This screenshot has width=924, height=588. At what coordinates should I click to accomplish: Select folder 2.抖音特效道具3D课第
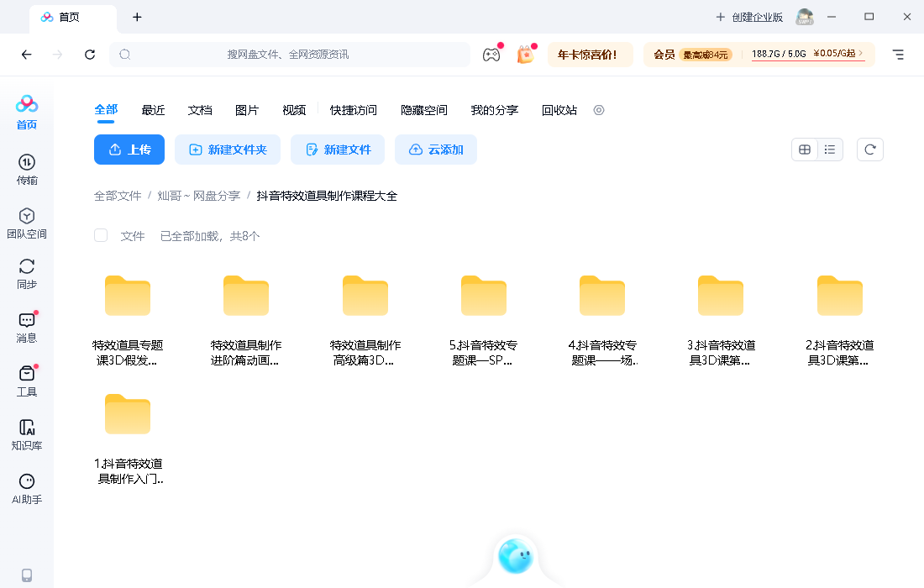coord(840,320)
